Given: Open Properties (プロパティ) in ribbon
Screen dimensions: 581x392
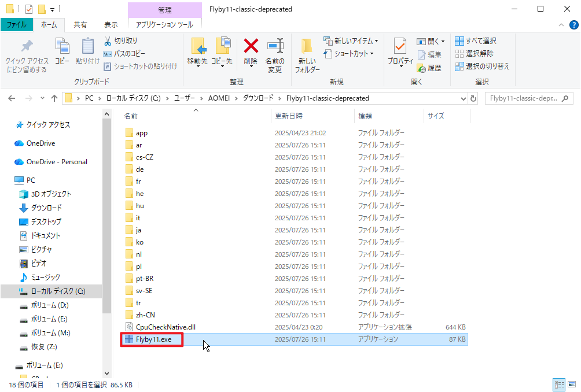Looking at the screenshot, I should [400, 52].
